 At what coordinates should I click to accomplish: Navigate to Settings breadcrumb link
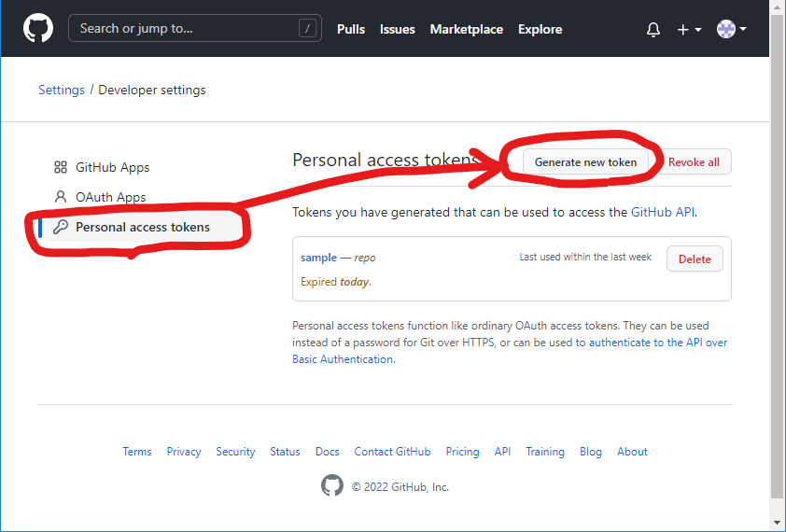pyautogui.click(x=62, y=91)
